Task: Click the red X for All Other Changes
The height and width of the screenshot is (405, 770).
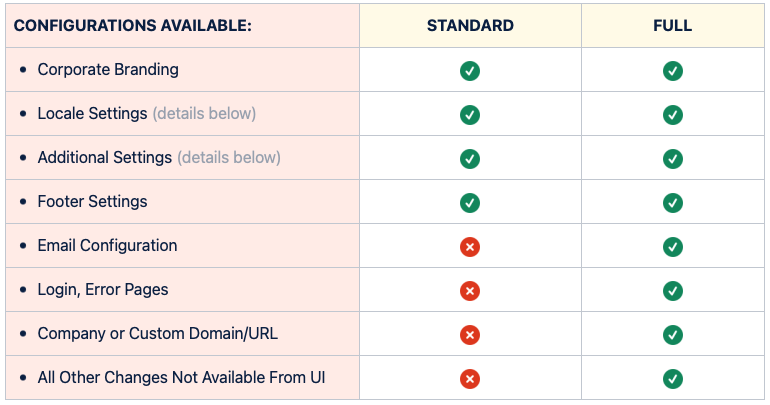Action: 470,378
